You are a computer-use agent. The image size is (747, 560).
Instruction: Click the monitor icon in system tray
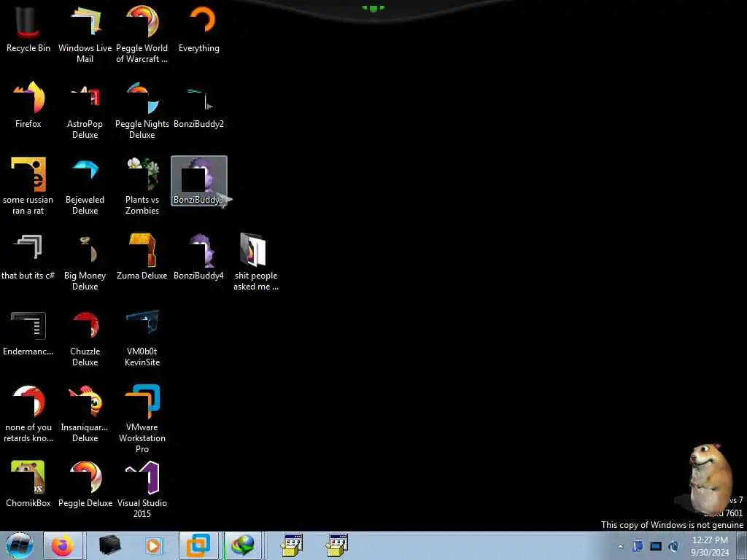[656, 546]
